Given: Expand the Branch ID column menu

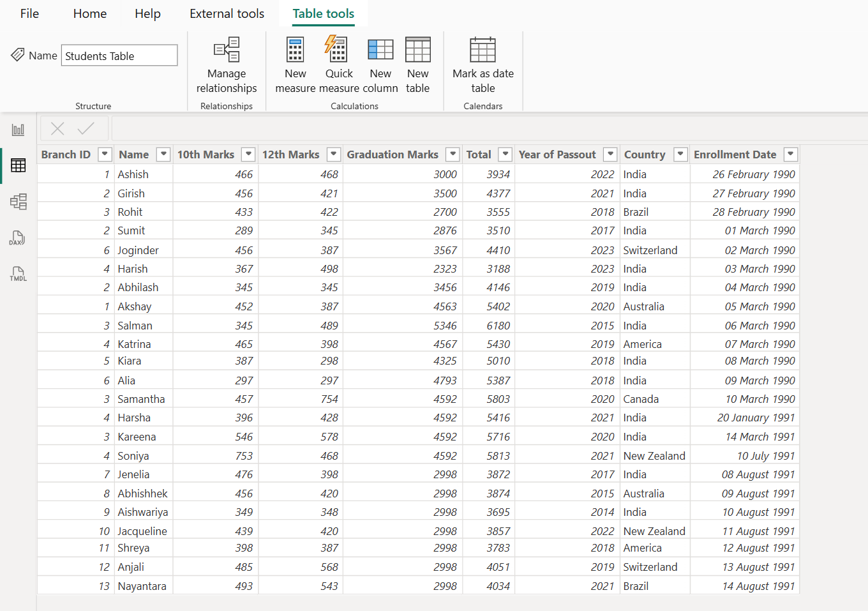Looking at the screenshot, I should pos(105,154).
